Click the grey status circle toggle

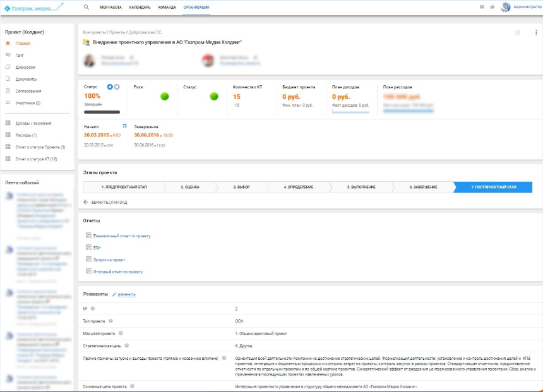click(x=117, y=87)
